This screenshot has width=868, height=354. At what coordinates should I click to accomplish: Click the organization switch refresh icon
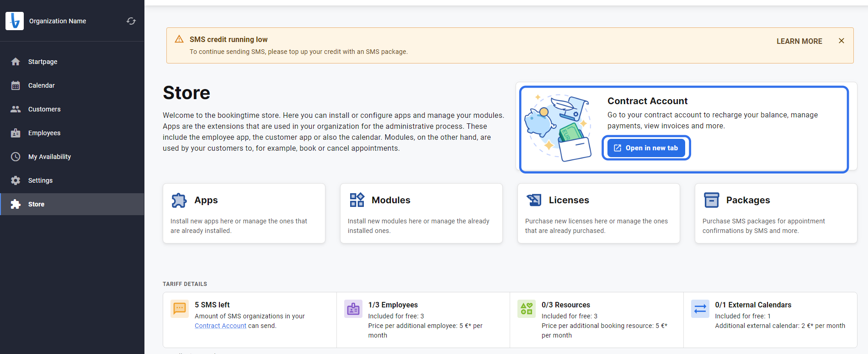(131, 21)
